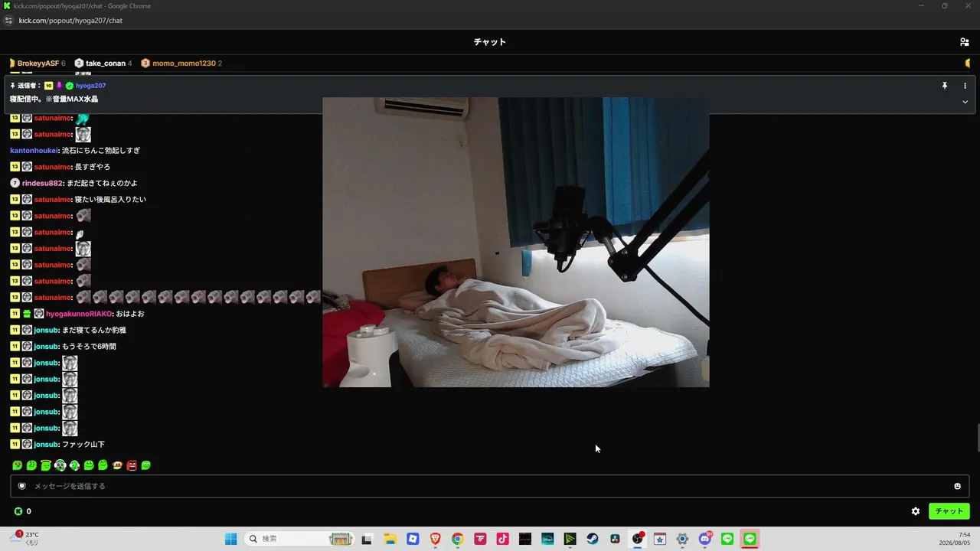Collapse the pinned message with chevron
The image size is (980, 551).
965,102
